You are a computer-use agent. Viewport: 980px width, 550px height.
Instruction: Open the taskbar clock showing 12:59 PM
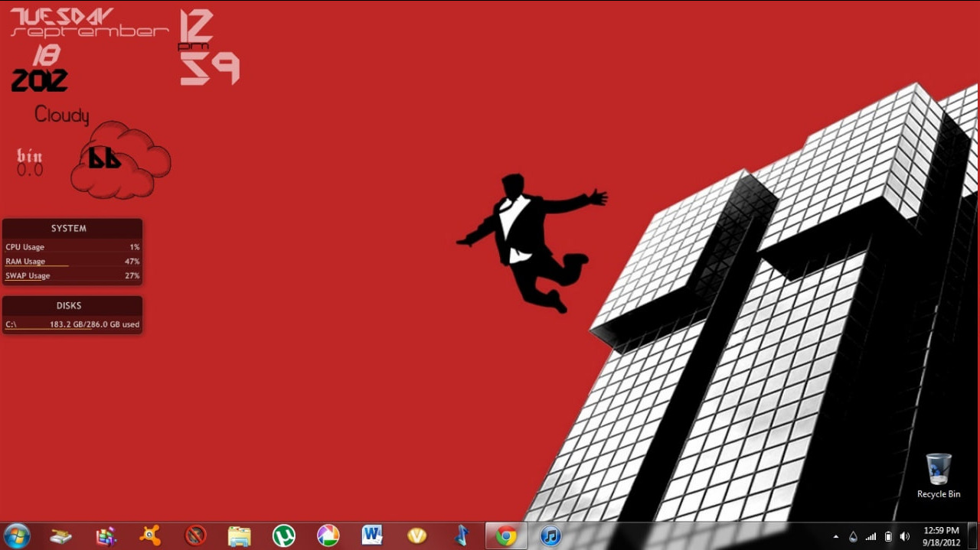coord(942,536)
